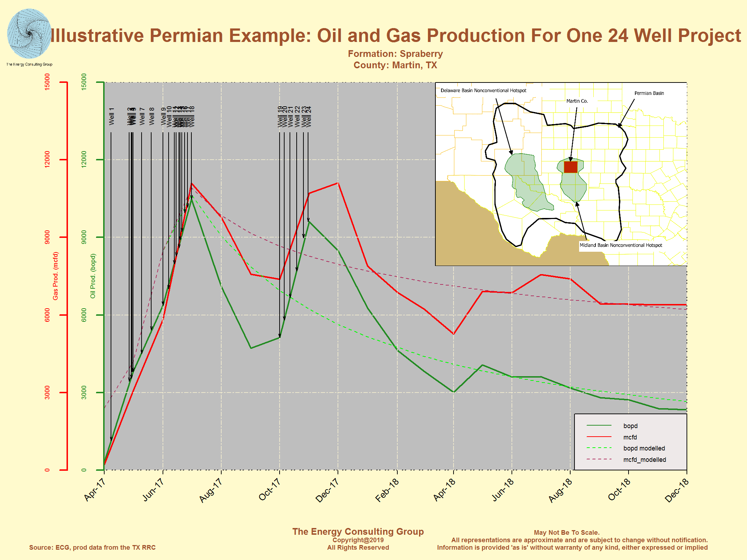Click the 'Source: ECG, prod data' footer note
747x560 pixels.
tap(92, 547)
